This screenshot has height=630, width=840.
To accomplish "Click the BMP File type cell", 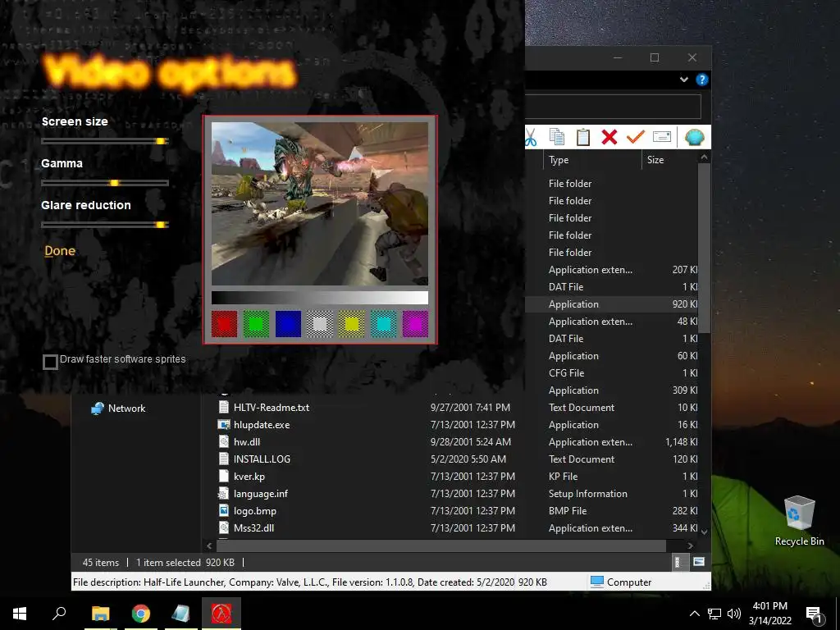I will click(568, 510).
